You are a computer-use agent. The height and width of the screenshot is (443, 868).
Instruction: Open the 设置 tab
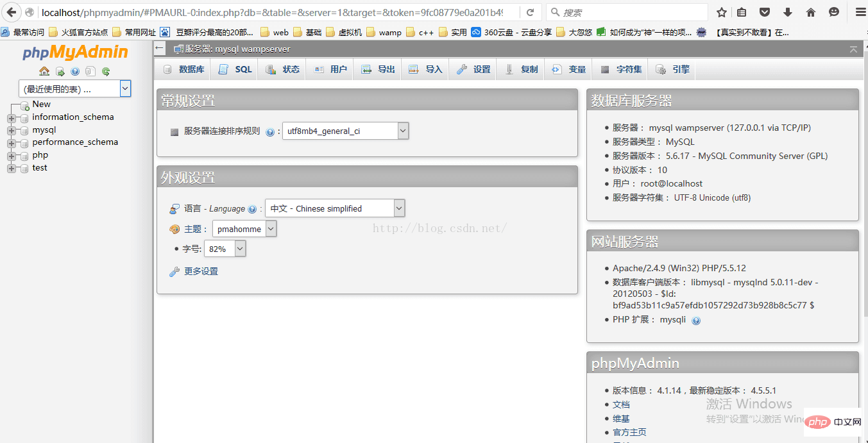click(x=473, y=69)
